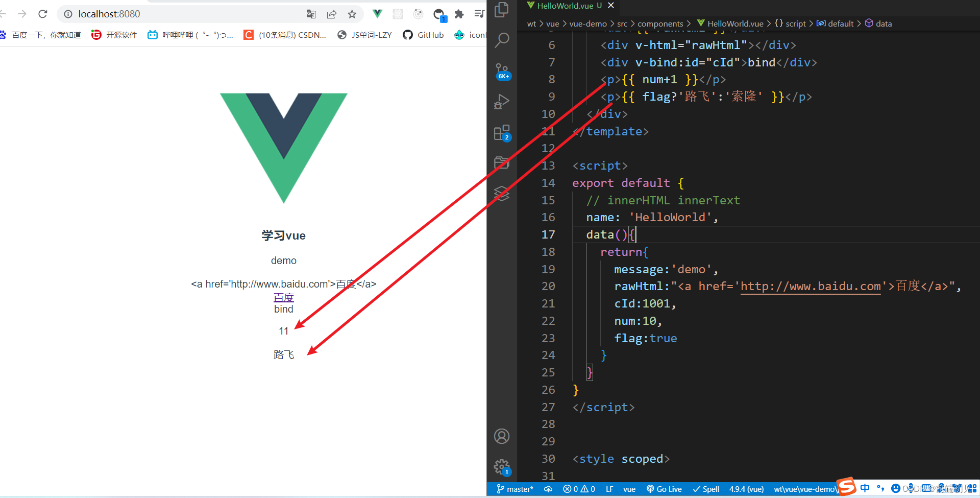Click the stacked layers icon in the activity bar

pos(502,194)
